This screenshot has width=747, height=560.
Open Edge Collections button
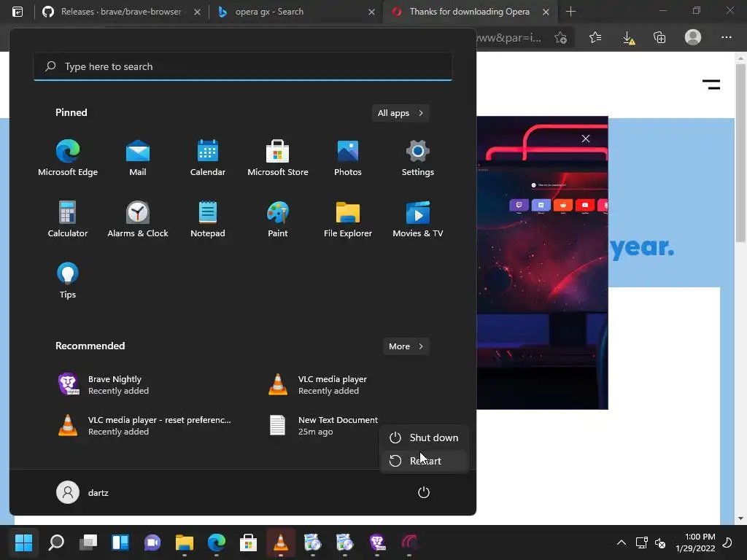[x=659, y=37]
